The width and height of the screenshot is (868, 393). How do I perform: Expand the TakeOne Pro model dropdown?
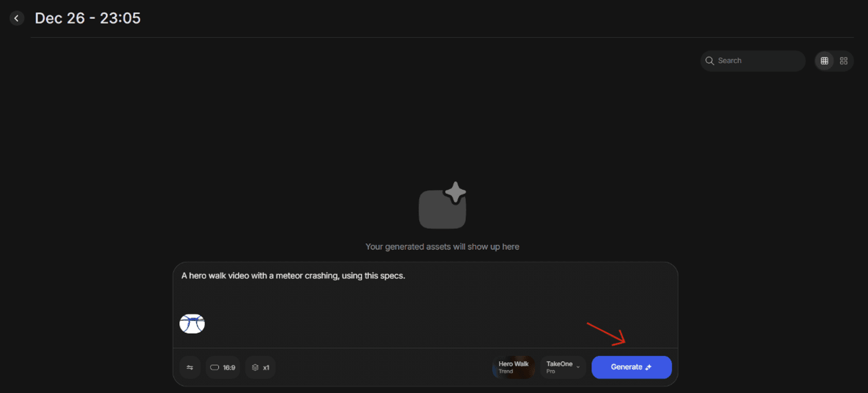tap(562, 368)
